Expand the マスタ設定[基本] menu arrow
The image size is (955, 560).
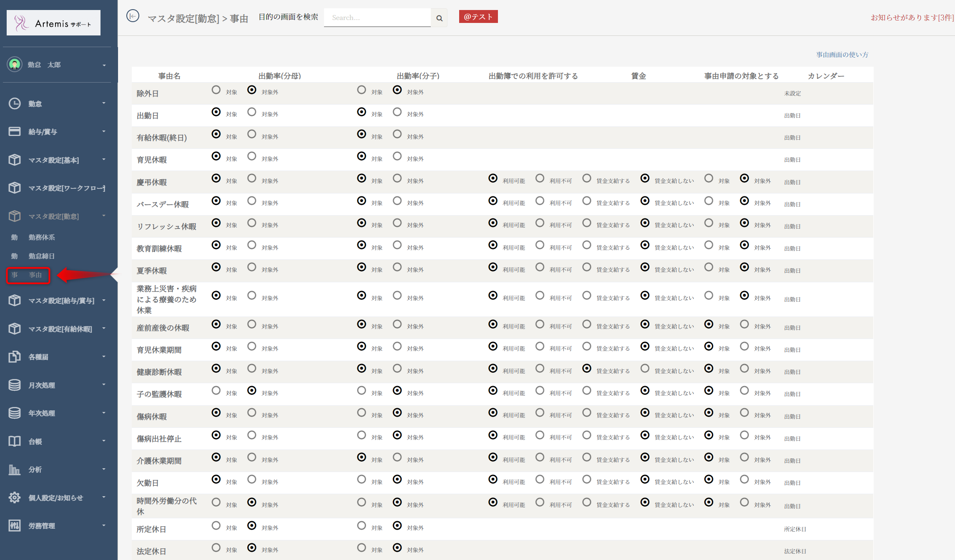(104, 160)
